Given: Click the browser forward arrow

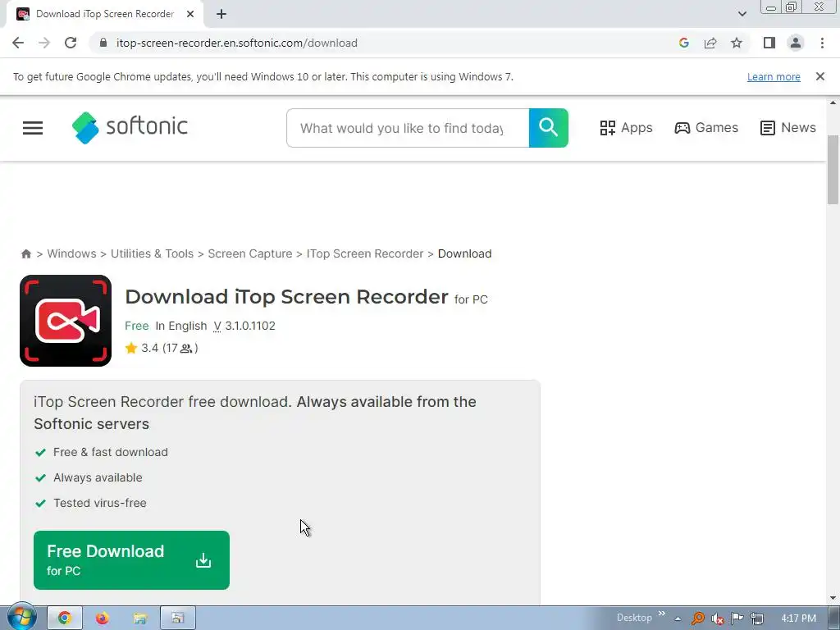Looking at the screenshot, I should point(44,43).
